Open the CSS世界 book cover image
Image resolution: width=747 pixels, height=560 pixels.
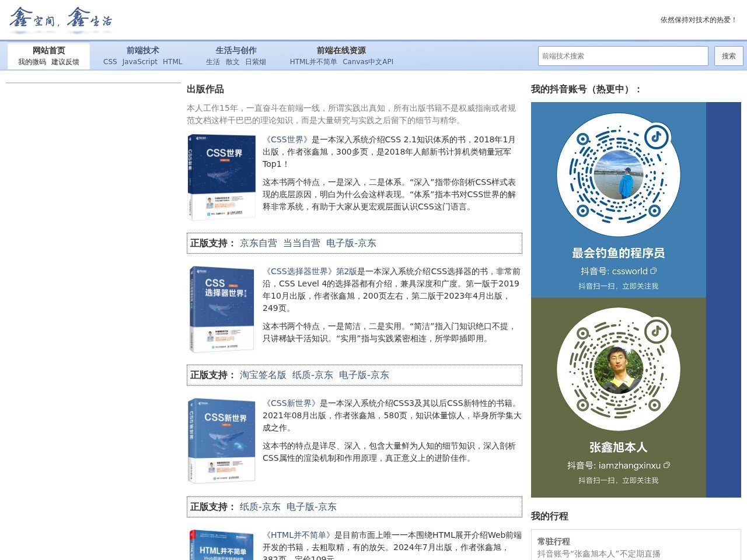(x=222, y=177)
